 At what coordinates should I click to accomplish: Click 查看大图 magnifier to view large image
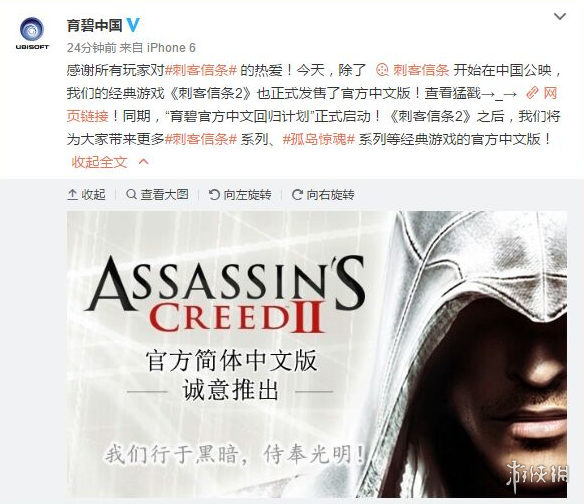(157, 194)
